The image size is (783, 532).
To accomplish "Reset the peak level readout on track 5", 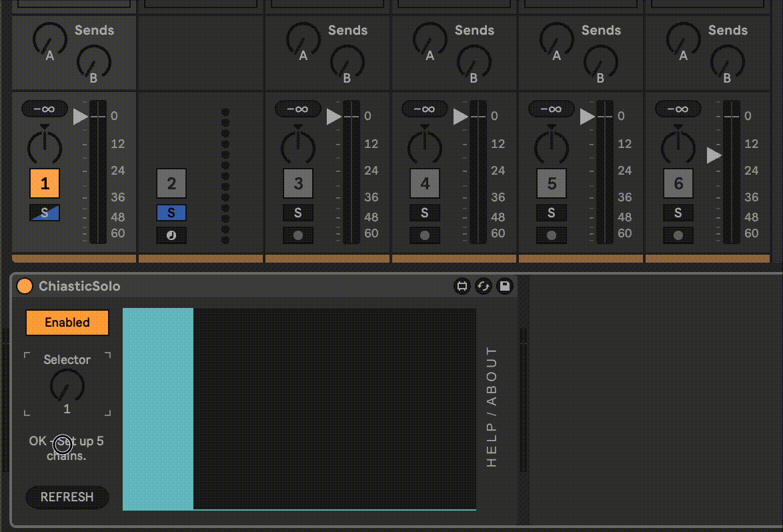I will [x=551, y=109].
